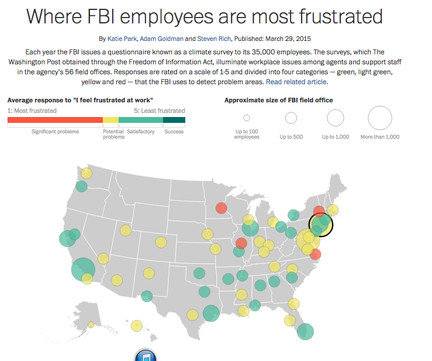Click the large green circle in southeast Texas
The image size is (432, 361).
click(x=211, y=313)
